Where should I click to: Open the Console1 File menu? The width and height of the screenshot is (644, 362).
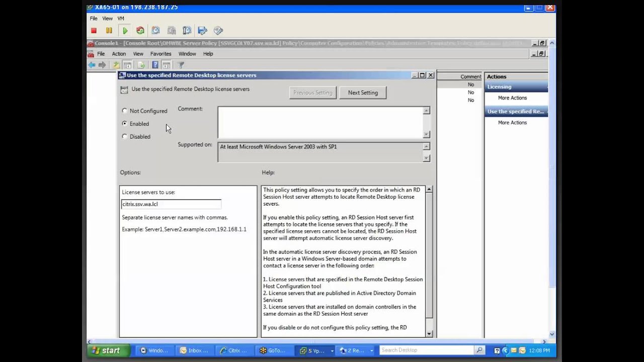click(x=101, y=54)
